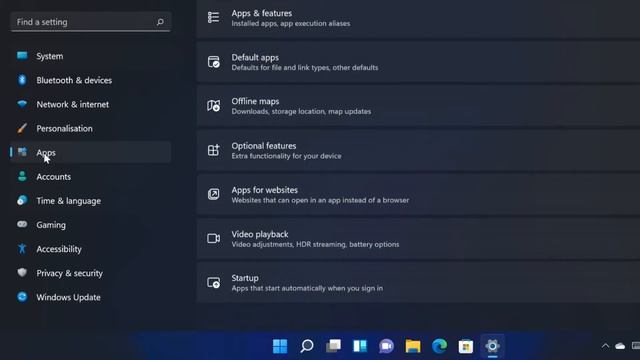Image resolution: width=640 pixels, height=360 pixels.
Task: Select the Apps category
Action: (x=91, y=152)
